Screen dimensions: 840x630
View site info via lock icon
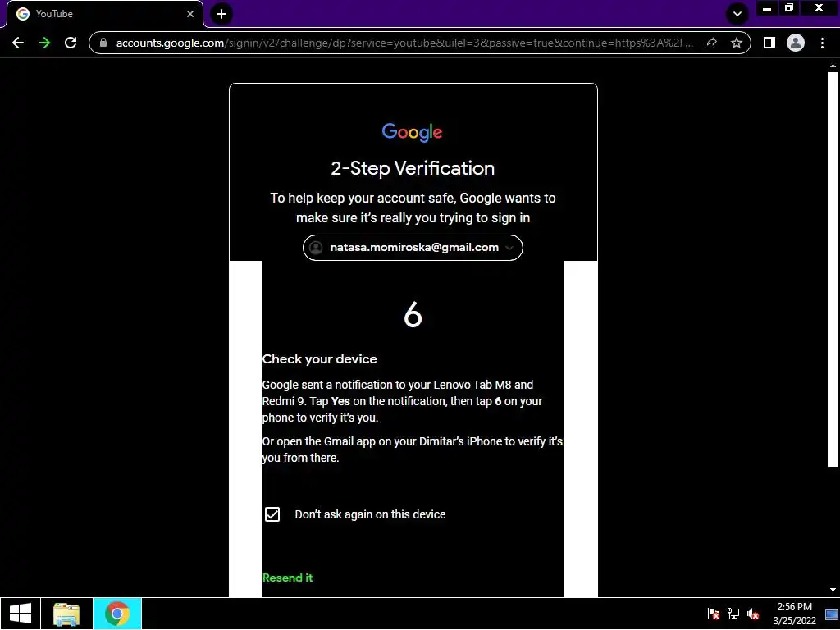pos(103,43)
